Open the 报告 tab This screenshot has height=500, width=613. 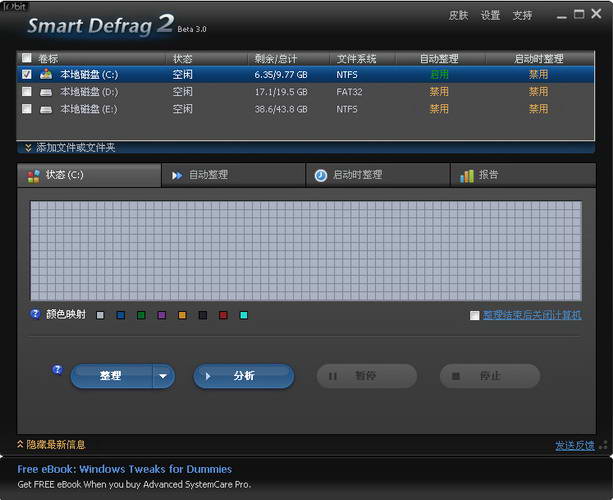click(x=523, y=175)
